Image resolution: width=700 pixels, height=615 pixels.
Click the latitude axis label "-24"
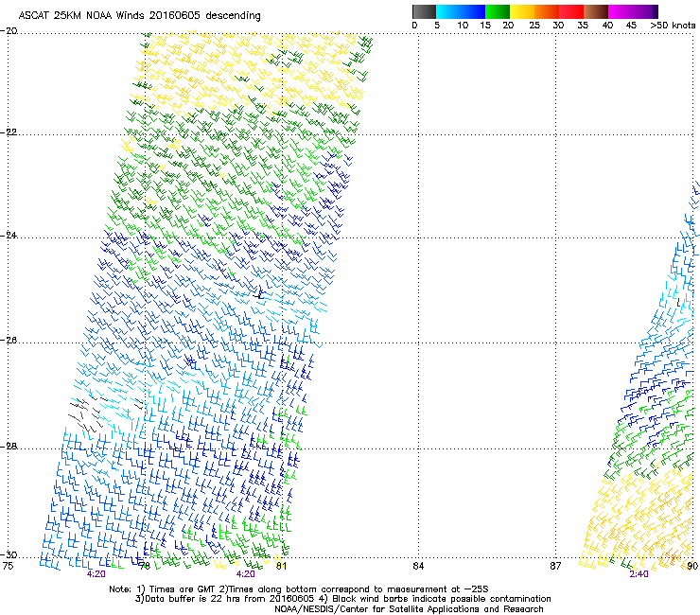pyautogui.click(x=9, y=236)
